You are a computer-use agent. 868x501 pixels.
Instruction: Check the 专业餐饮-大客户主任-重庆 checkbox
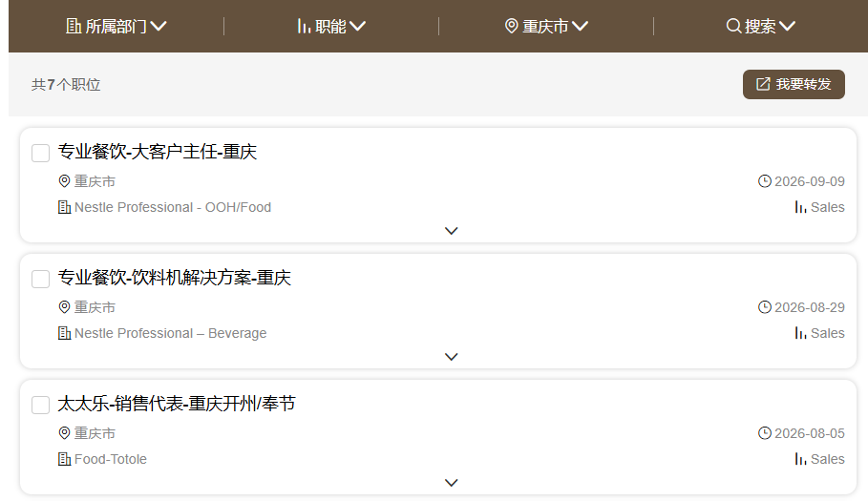40,154
